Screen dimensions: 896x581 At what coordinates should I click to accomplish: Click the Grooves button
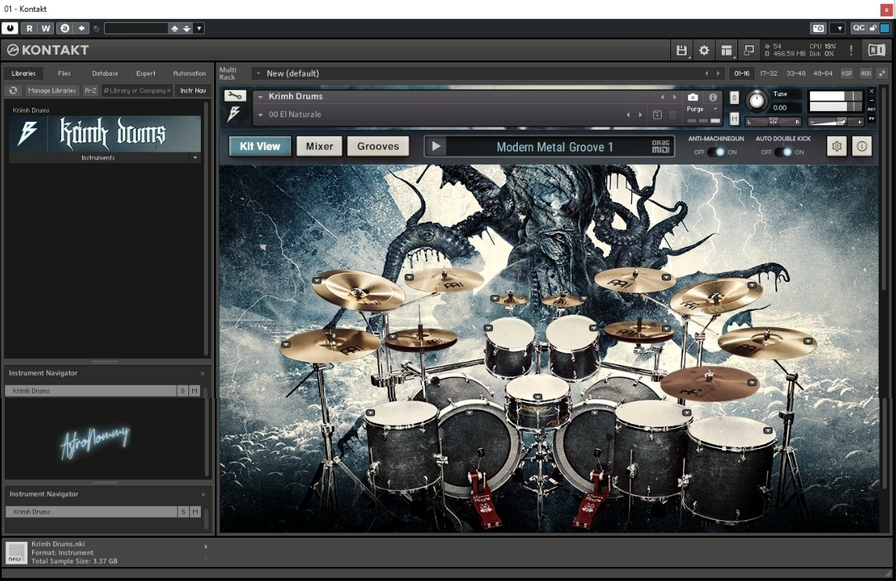[378, 146]
